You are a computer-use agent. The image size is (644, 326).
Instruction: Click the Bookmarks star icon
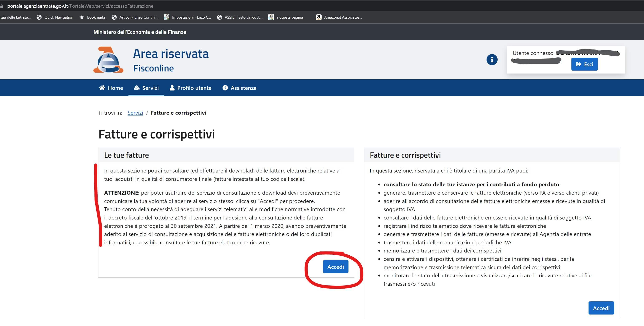click(x=82, y=17)
